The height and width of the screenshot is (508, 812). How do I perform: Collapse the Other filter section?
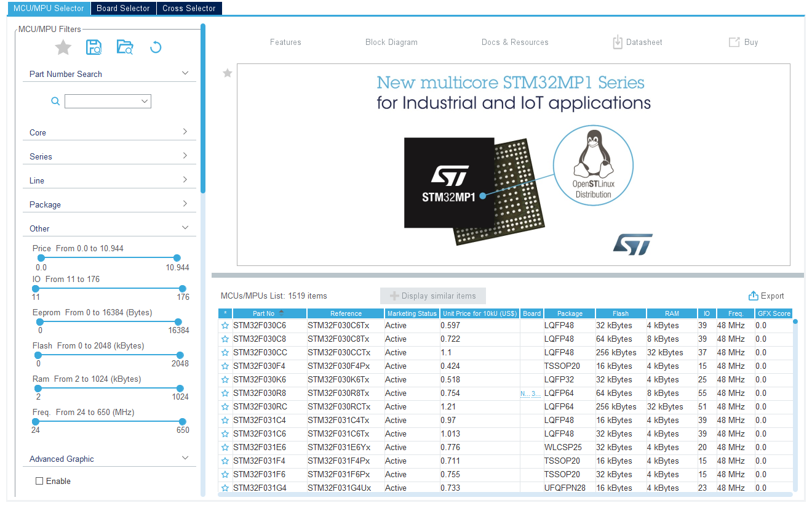(x=185, y=228)
